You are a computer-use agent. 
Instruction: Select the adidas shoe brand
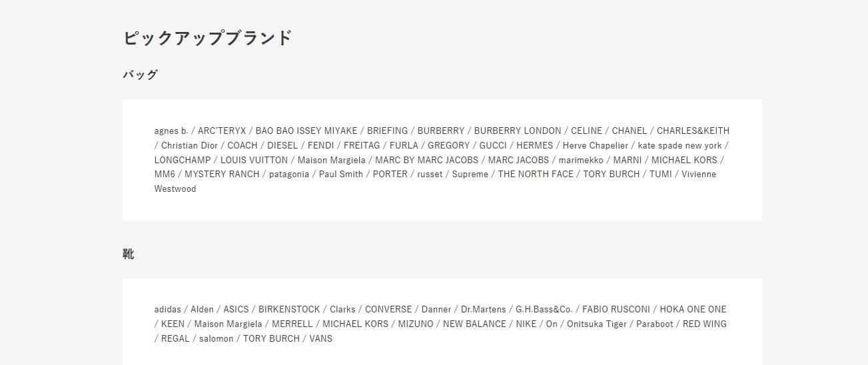(x=167, y=310)
